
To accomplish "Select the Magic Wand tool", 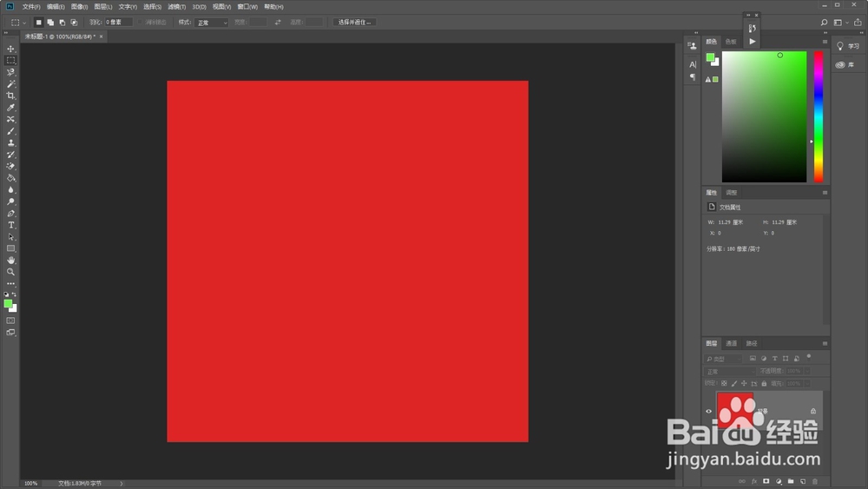I will point(10,83).
